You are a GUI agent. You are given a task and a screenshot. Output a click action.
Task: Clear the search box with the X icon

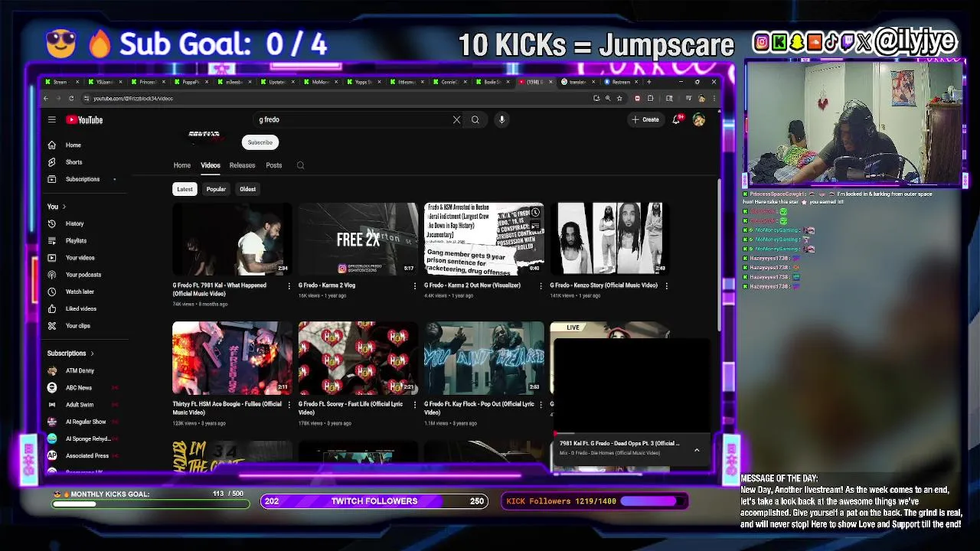point(456,119)
